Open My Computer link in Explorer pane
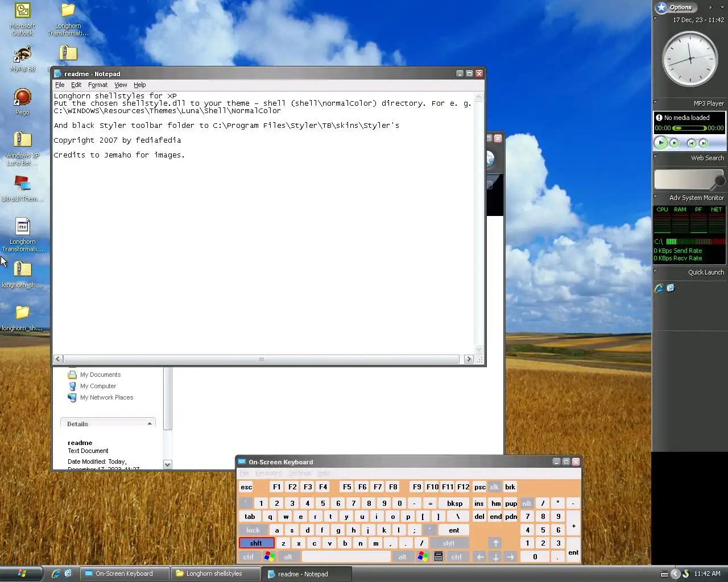 [98, 386]
